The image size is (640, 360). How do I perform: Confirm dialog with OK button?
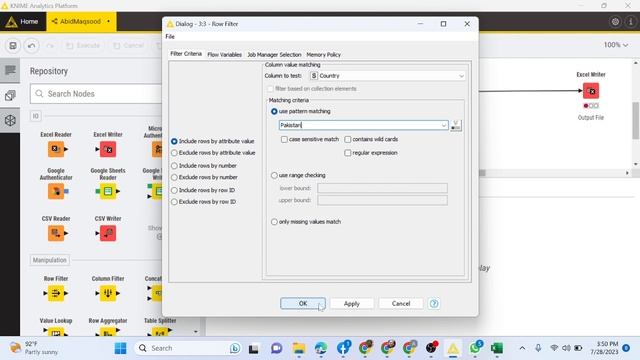pyautogui.click(x=303, y=303)
